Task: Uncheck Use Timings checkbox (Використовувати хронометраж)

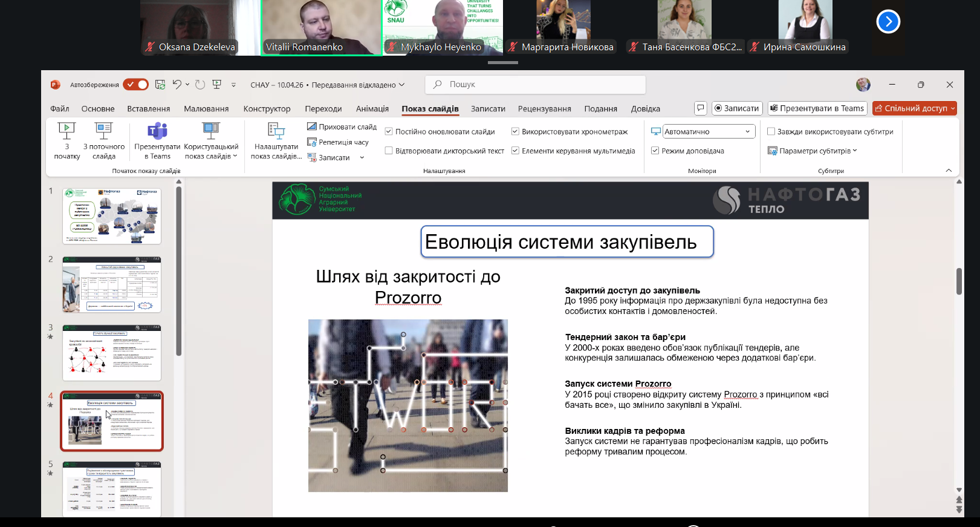Action: click(x=515, y=132)
